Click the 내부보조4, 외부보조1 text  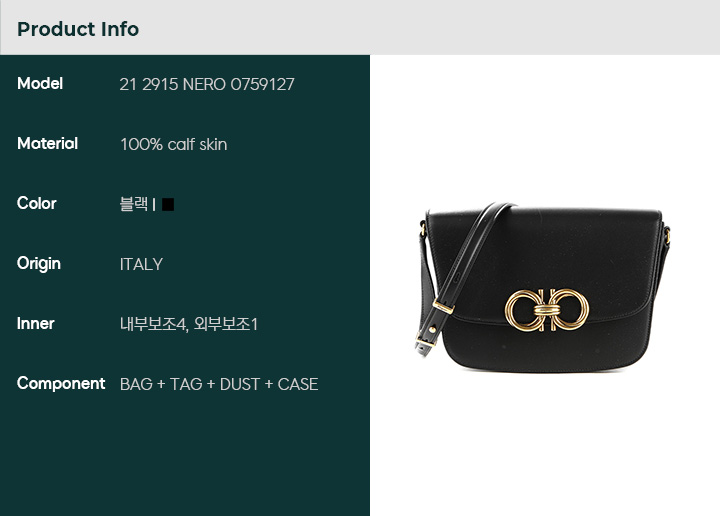[189, 324]
